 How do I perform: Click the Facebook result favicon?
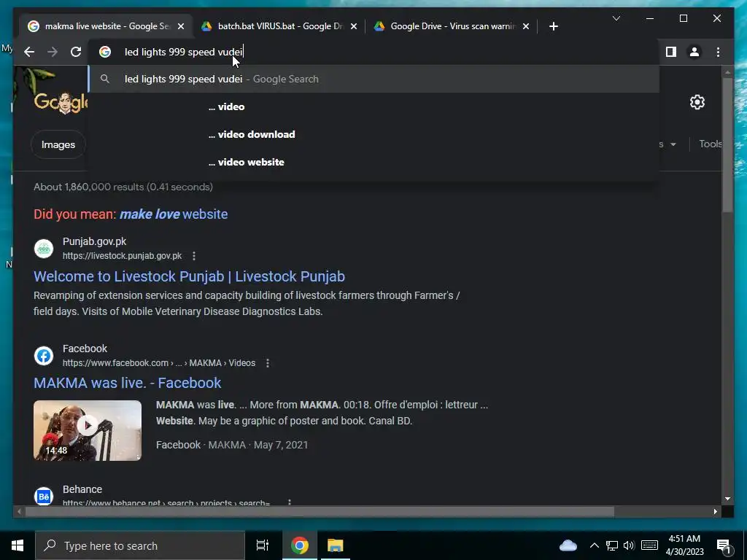(x=43, y=355)
